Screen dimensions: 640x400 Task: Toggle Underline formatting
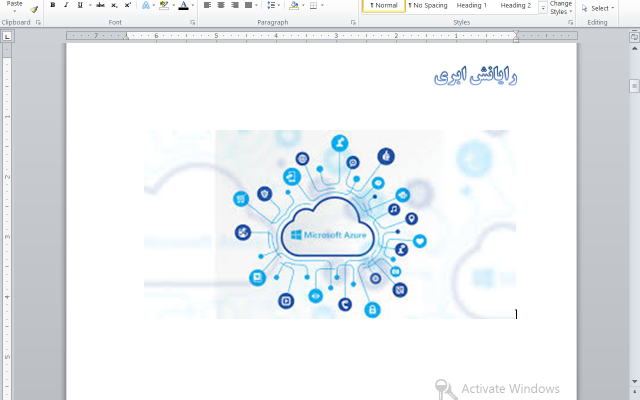80,5
